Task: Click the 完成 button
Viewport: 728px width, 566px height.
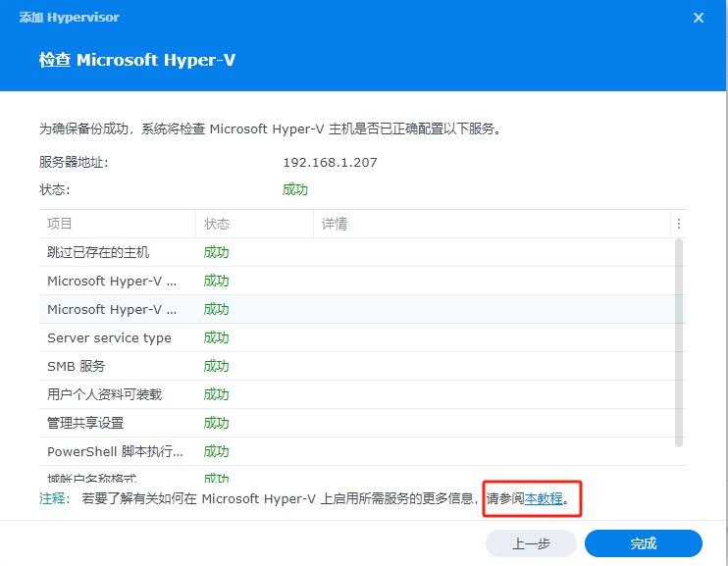Action: point(644,543)
